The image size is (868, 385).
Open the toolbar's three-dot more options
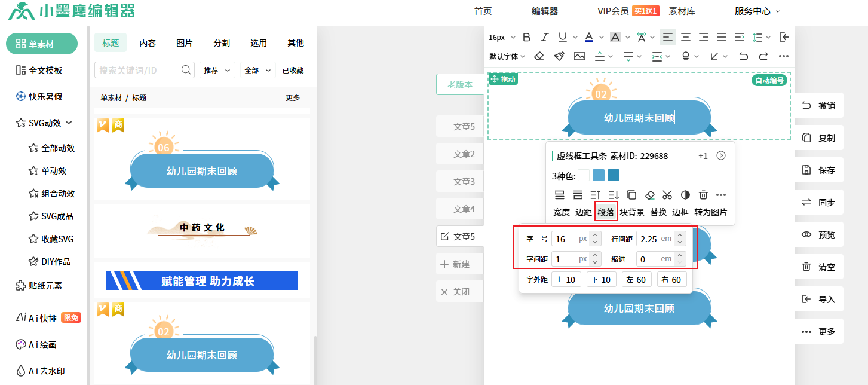[784, 56]
